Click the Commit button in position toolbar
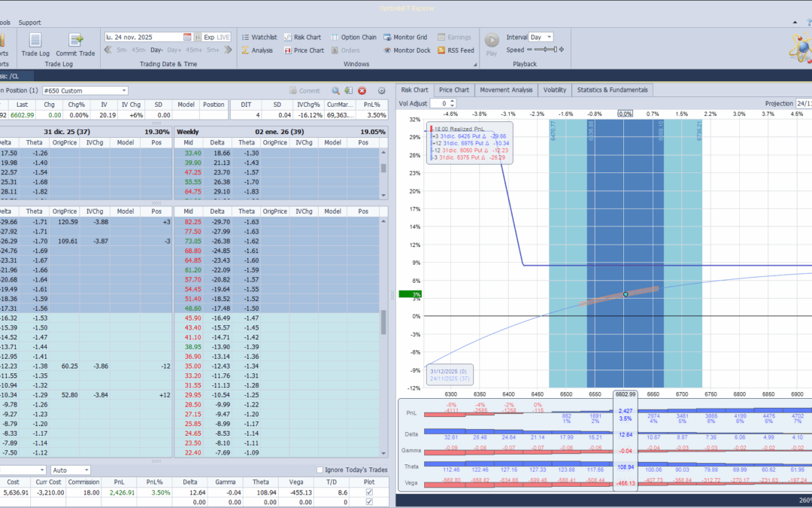This screenshot has width=812, height=508. [304, 91]
